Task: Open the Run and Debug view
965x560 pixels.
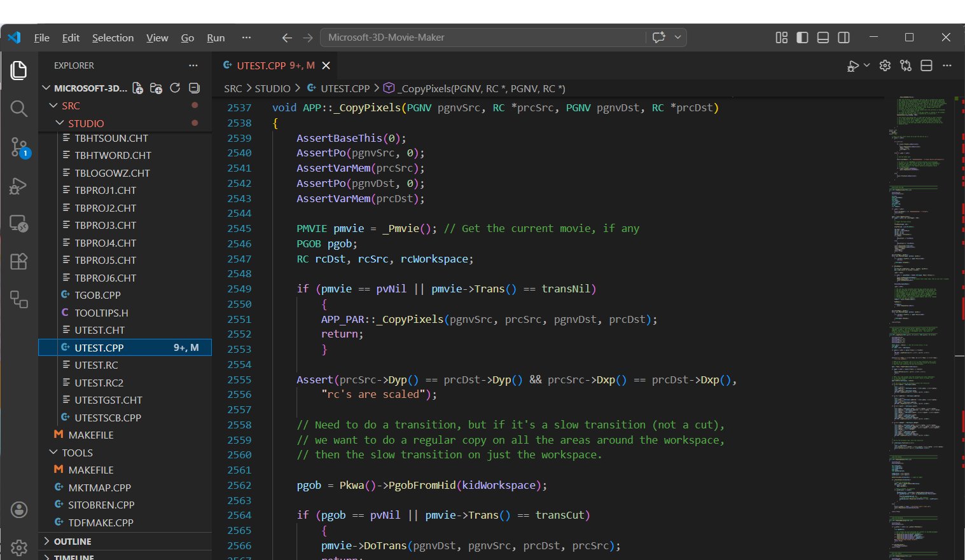Action: (19, 186)
